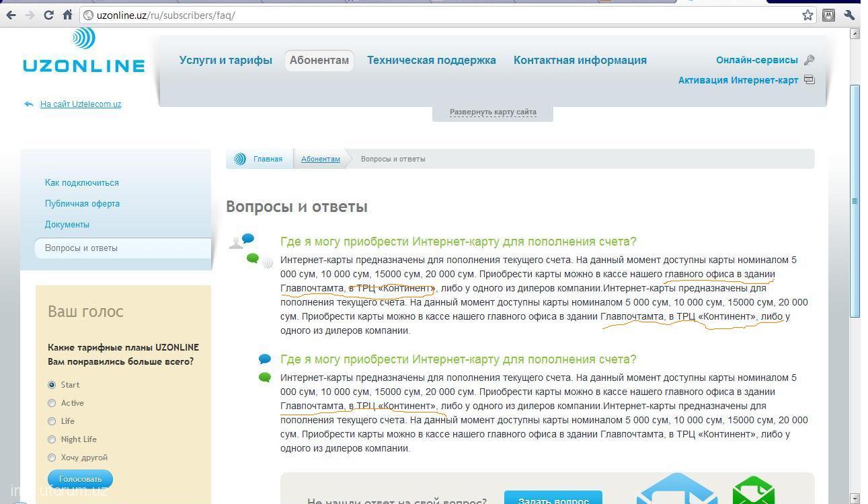Viewport: 868px width, 504px height.
Task: Bookmark page with star icon
Action: coord(807,15)
